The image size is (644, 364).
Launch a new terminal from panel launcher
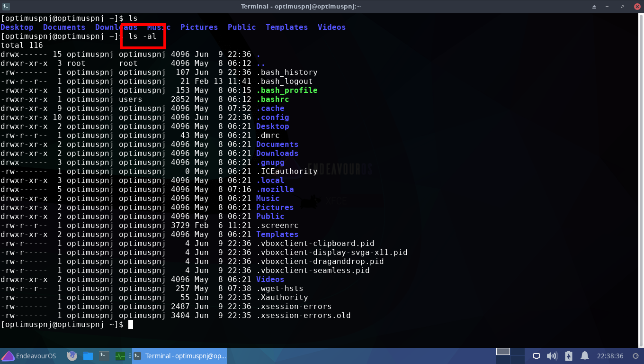(x=104, y=356)
